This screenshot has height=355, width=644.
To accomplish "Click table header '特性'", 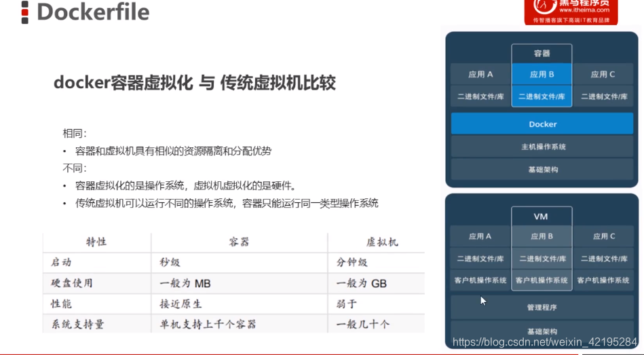I will click(x=96, y=242).
